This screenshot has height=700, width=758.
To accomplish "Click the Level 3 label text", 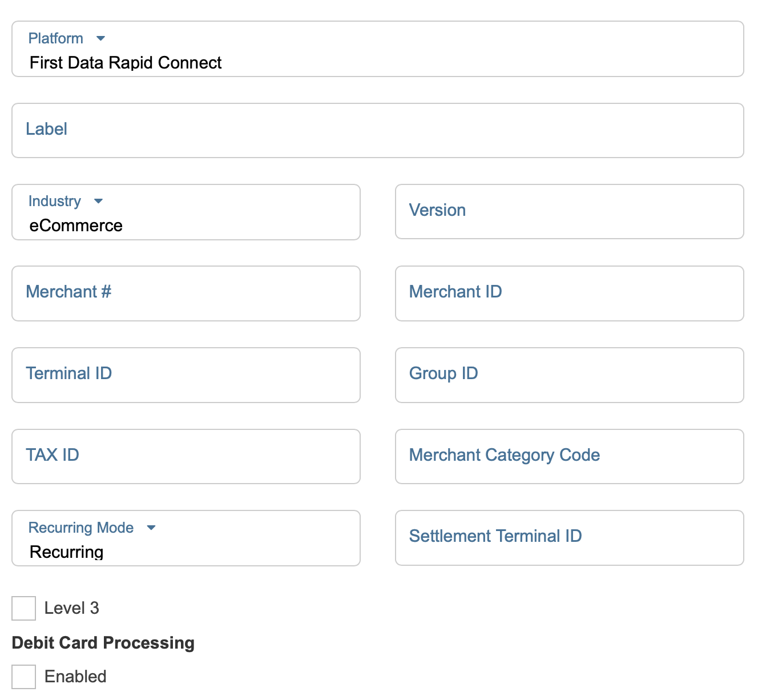I will [x=71, y=608].
